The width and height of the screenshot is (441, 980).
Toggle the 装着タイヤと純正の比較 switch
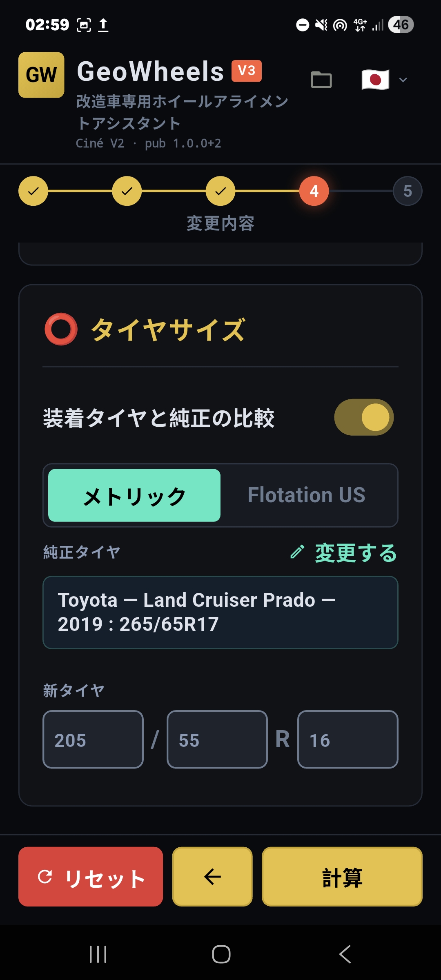363,417
